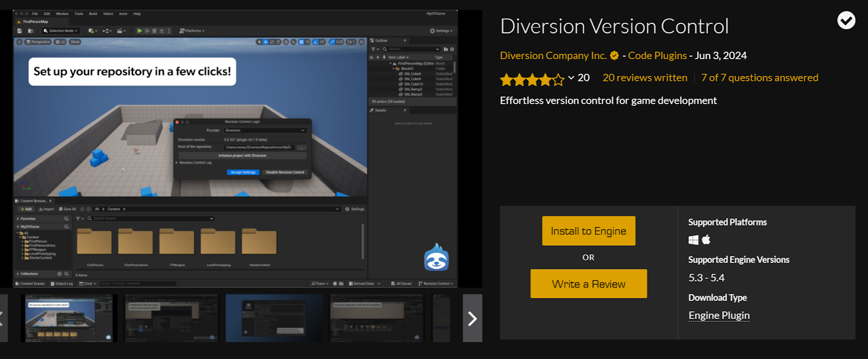The image size is (868, 359).
Task: Click the Windows platform icon
Action: point(693,240)
